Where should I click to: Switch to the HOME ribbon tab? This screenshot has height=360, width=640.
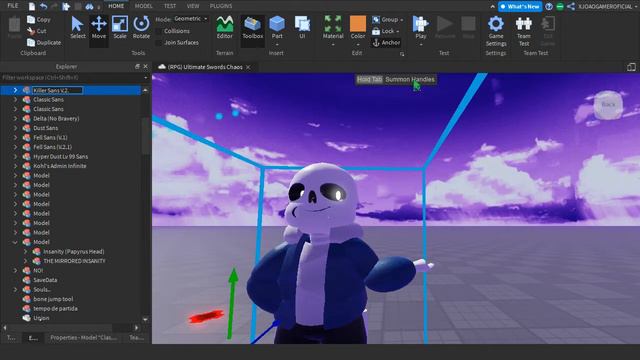[x=116, y=6]
